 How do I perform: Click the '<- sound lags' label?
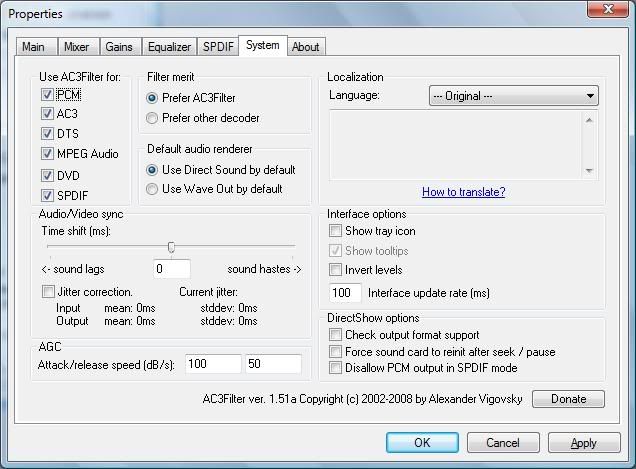pos(73,269)
